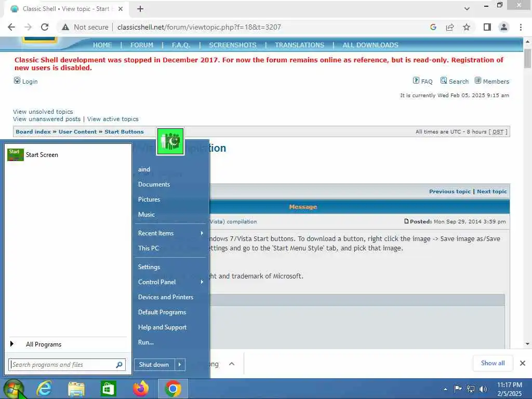Launch Firefox from taskbar
Viewport: 532px width, 399px height.
point(140,389)
